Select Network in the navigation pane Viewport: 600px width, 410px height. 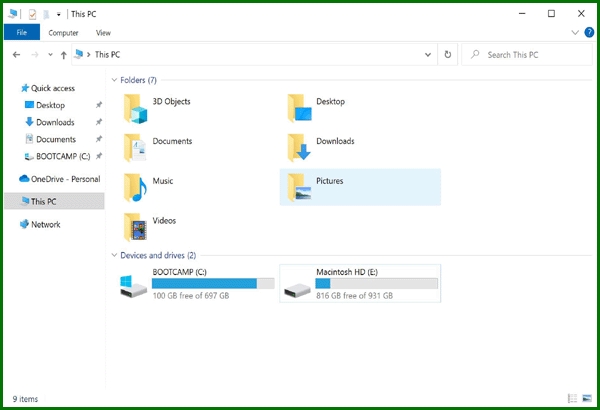(45, 225)
